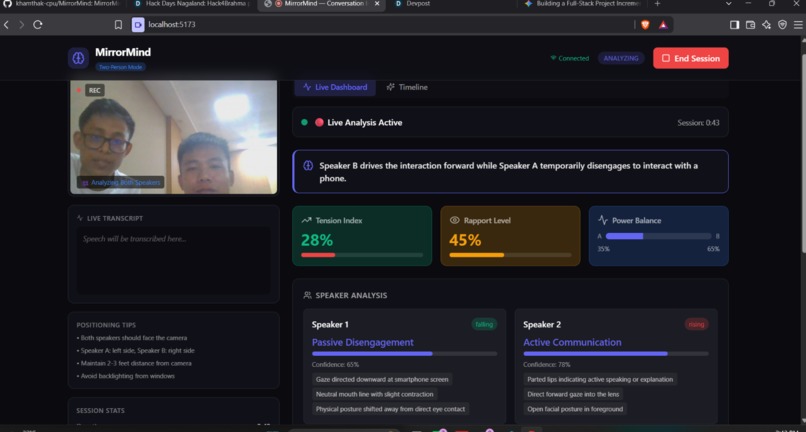Screen dimensions: 806x432
Task: Click the site info icon beside localhost:5173
Action: pyautogui.click(x=138, y=25)
